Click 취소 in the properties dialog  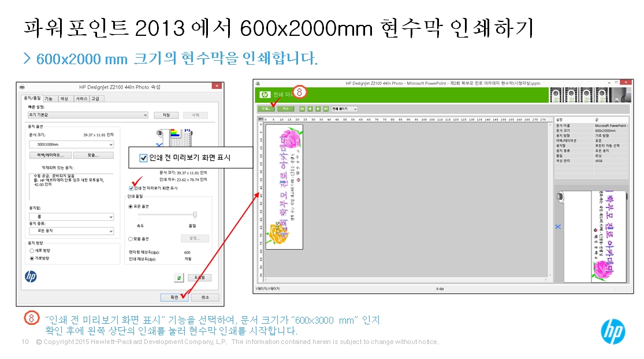tap(206, 297)
